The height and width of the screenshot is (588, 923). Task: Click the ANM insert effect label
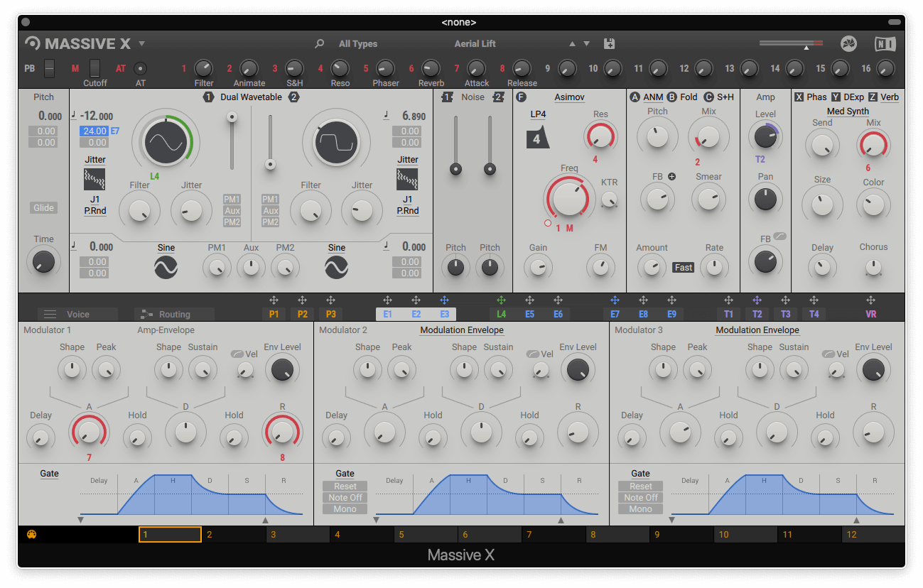(x=653, y=97)
